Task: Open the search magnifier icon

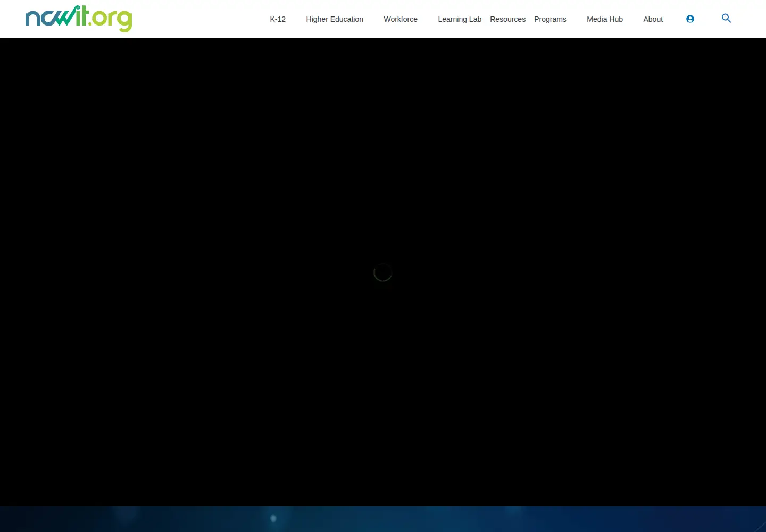Action: coord(726,19)
